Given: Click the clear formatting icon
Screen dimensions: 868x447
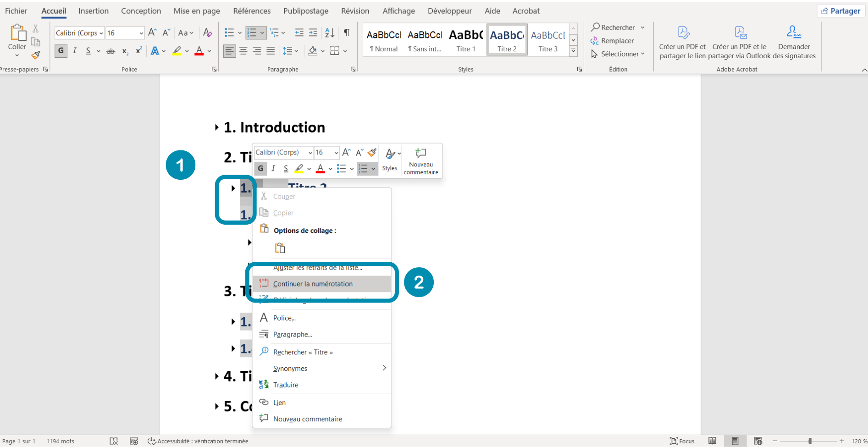Looking at the screenshot, I should (x=207, y=33).
